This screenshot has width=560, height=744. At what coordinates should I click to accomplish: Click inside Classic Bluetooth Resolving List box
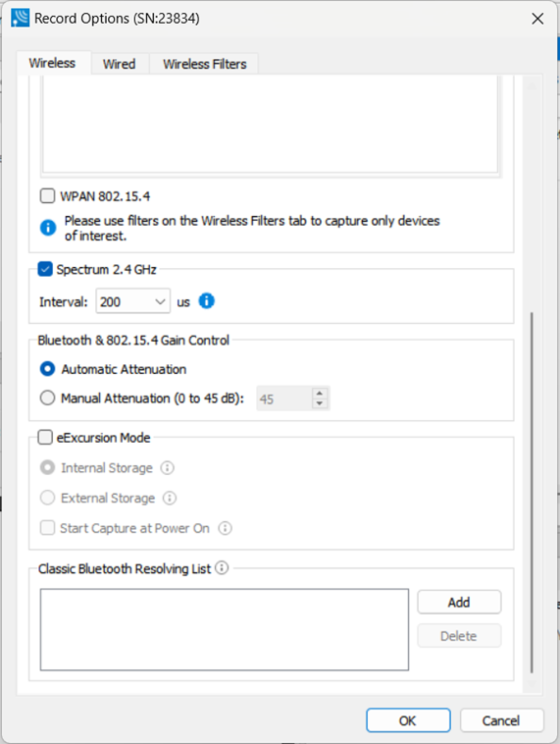point(225,629)
